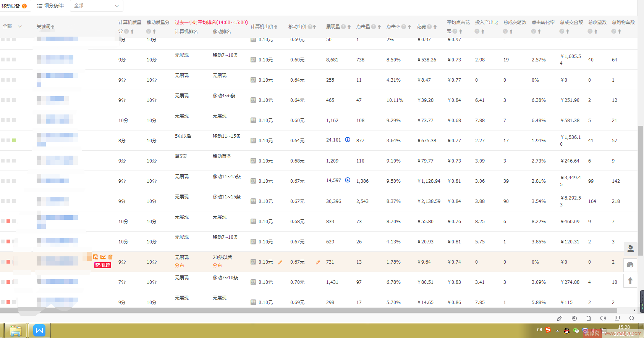Open customer service floating button

631,249
